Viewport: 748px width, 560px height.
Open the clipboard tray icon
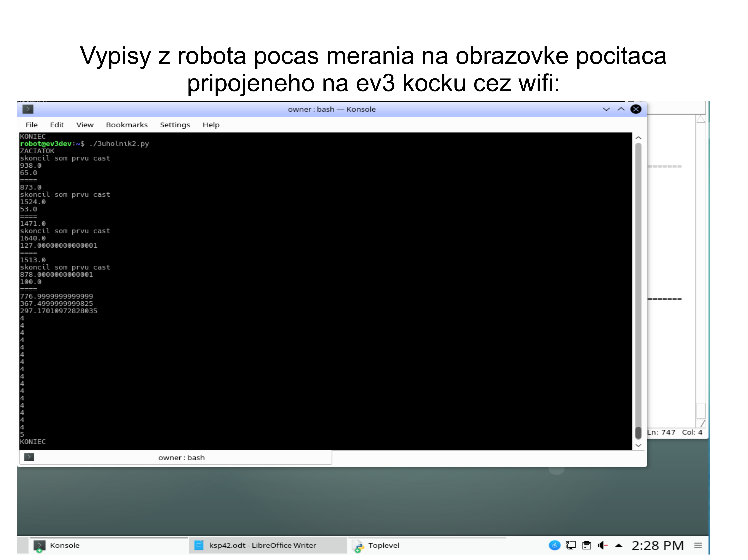pos(587,545)
